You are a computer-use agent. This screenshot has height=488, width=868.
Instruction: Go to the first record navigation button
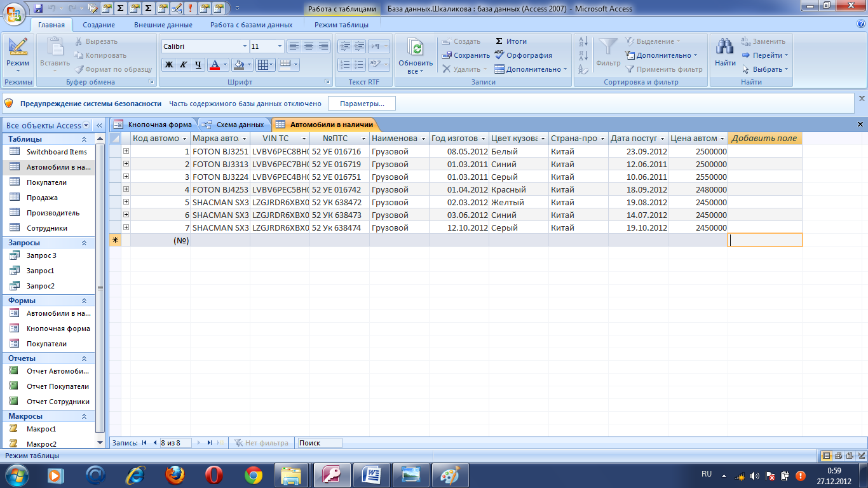tap(144, 443)
